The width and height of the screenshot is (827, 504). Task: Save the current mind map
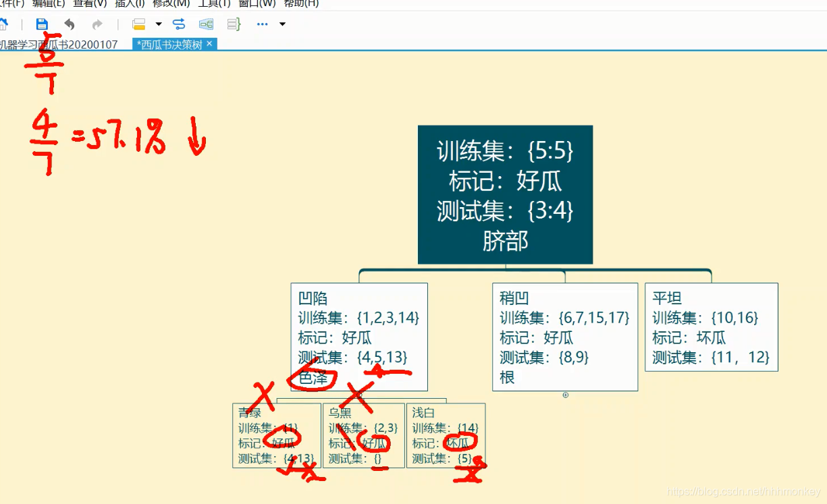pyautogui.click(x=42, y=24)
